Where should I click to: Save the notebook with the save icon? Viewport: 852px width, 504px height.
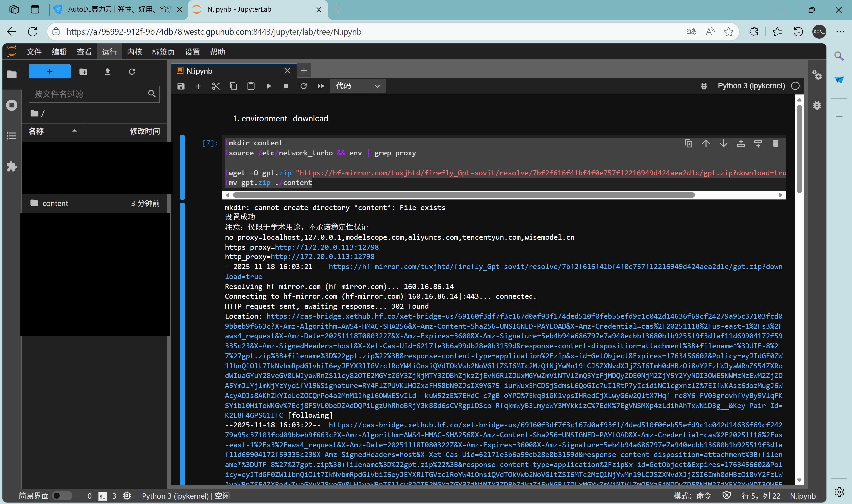tap(181, 86)
